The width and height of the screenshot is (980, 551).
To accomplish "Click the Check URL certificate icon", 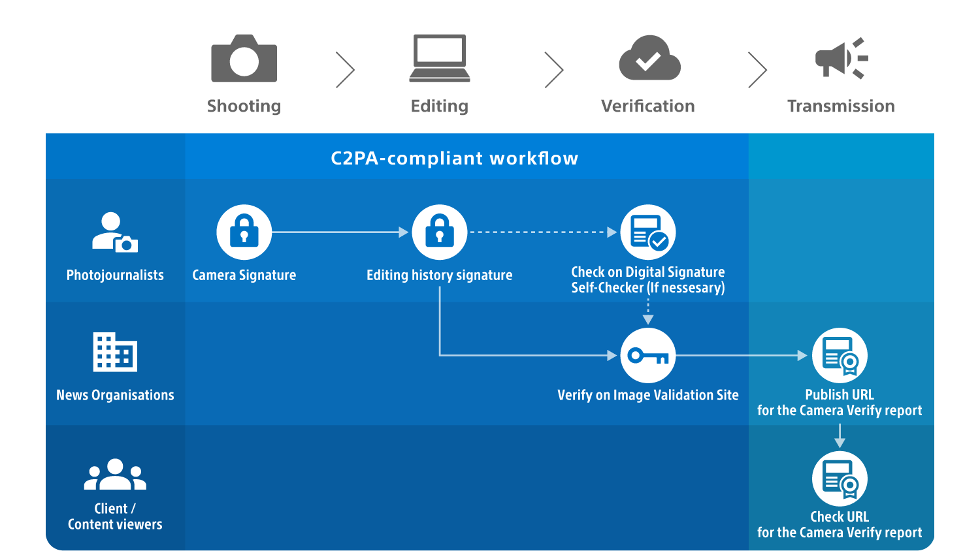I will [x=840, y=479].
